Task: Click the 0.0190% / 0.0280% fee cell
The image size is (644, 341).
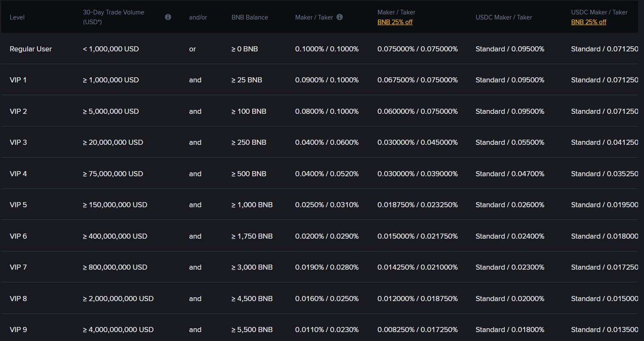Action: point(327,267)
